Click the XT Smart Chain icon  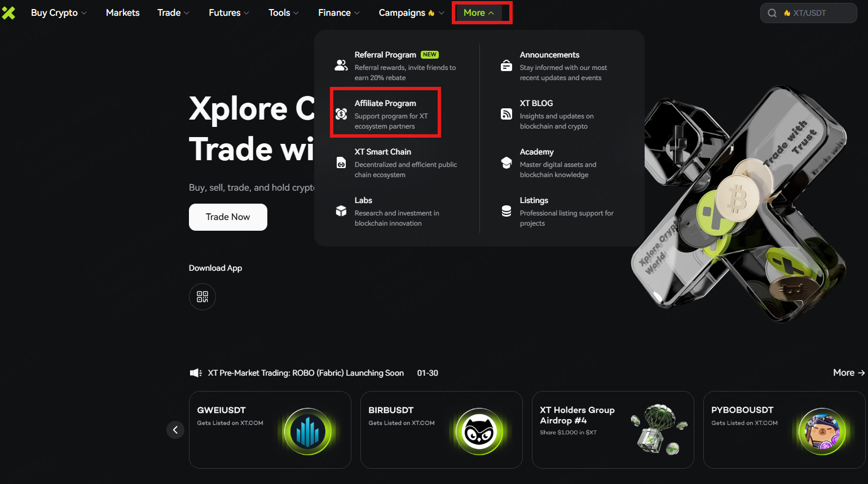tap(341, 162)
